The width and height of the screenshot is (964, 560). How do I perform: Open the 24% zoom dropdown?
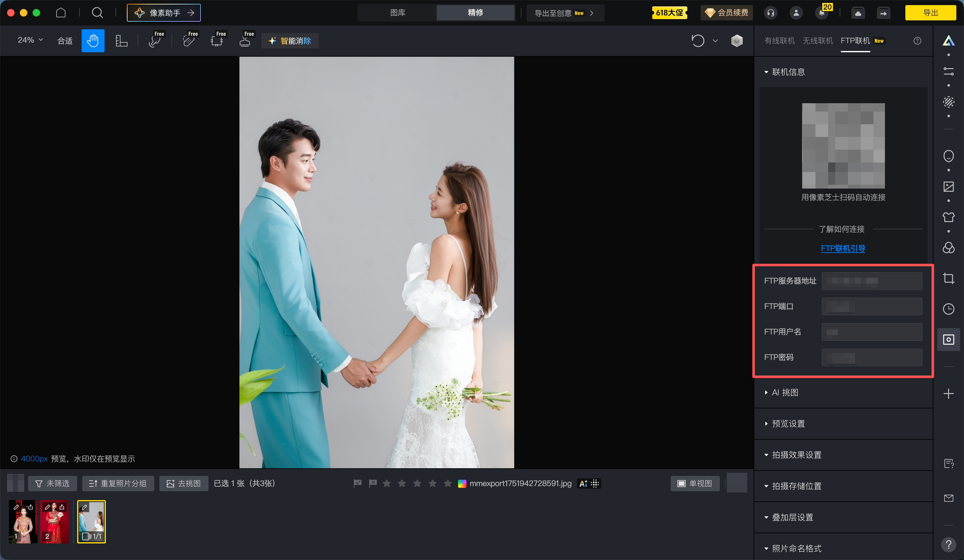[30, 40]
